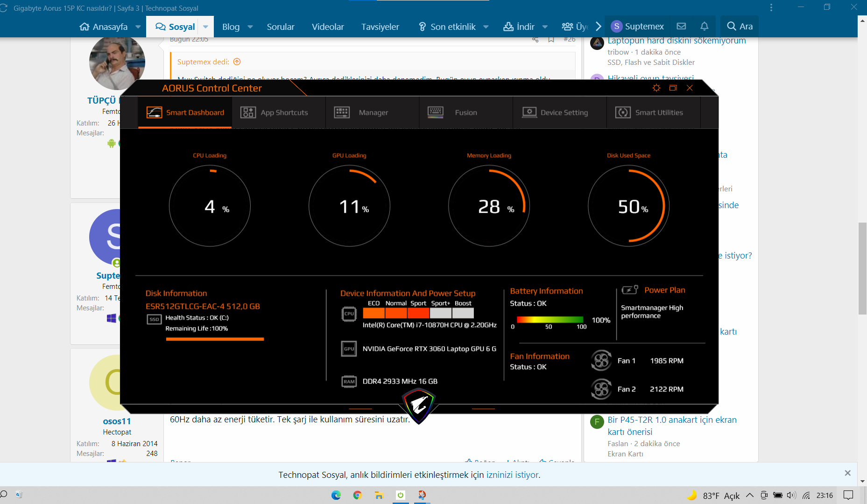
Task: Click the volume speaker tray icon
Action: [791, 495]
